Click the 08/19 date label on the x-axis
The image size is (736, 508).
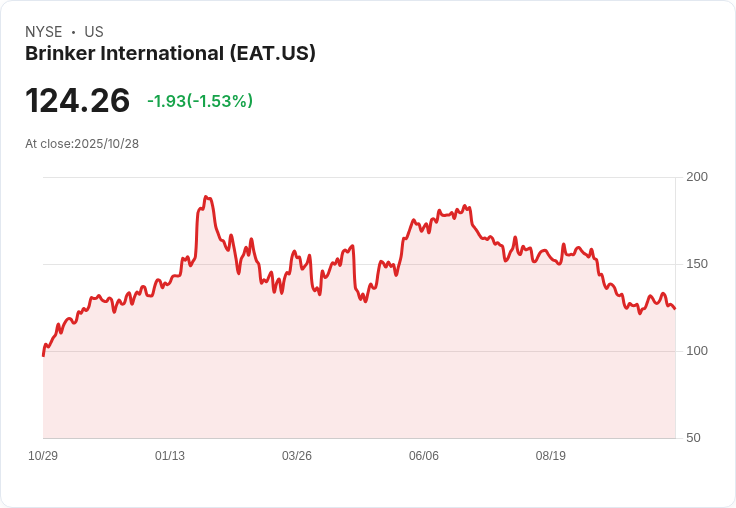[x=551, y=456]
